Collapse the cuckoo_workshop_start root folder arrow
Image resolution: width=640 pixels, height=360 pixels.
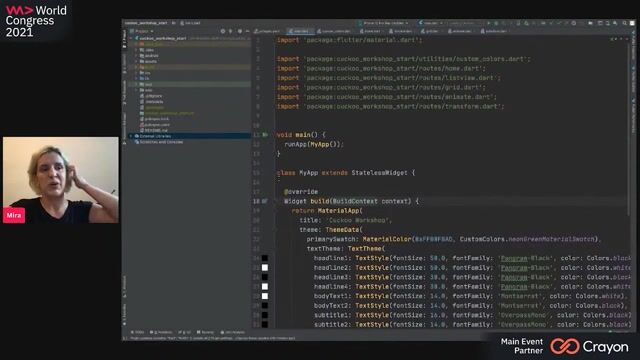point(130,38)
